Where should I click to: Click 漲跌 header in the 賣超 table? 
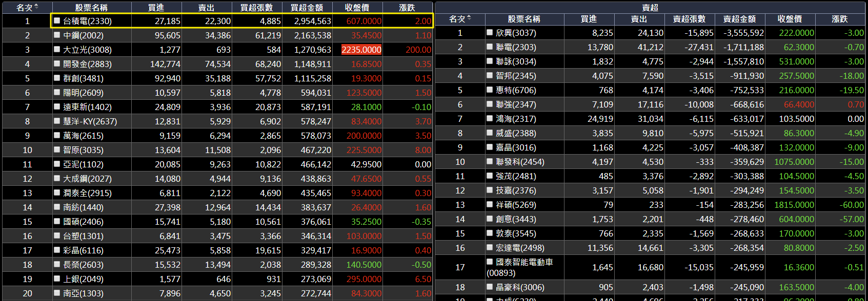point(840,19)
